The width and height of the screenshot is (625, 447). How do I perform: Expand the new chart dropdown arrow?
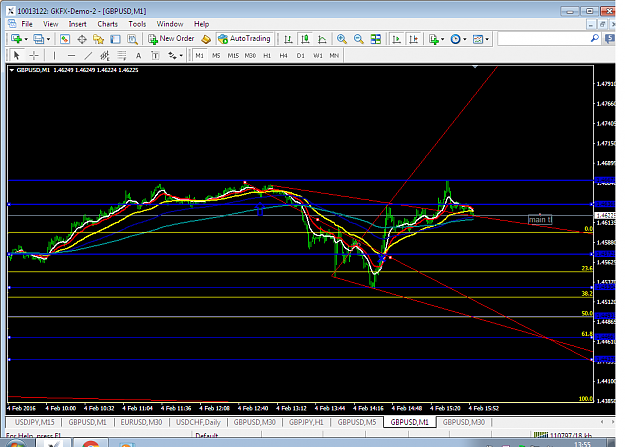26,39
